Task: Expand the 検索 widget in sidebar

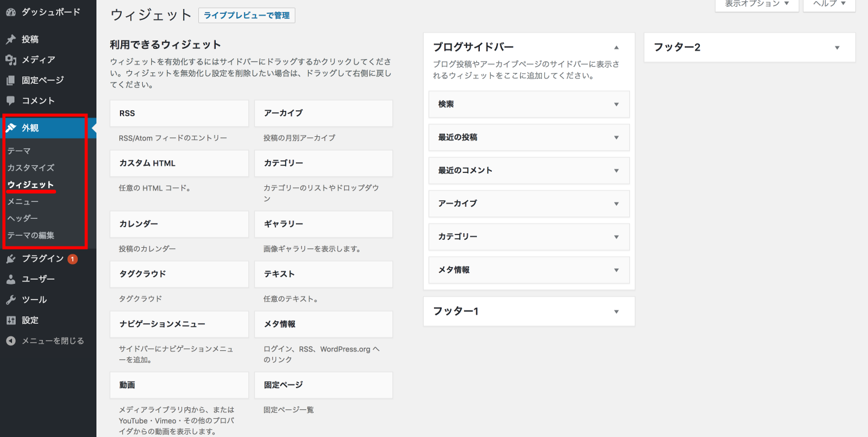Action: click(x=616, y=104)
